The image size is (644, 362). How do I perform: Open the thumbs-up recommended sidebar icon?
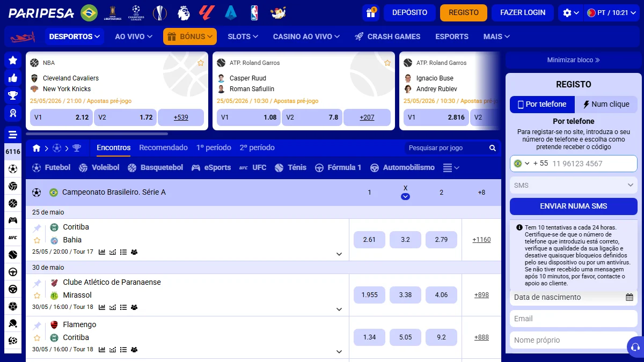(x=13, y=78)
